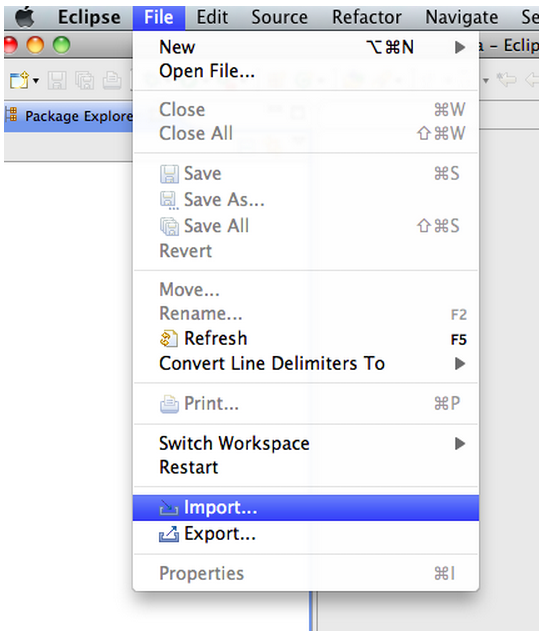This screenshot has height=635, width=543.
Task: Open the Edit menu
Action: tap(212, 17)
